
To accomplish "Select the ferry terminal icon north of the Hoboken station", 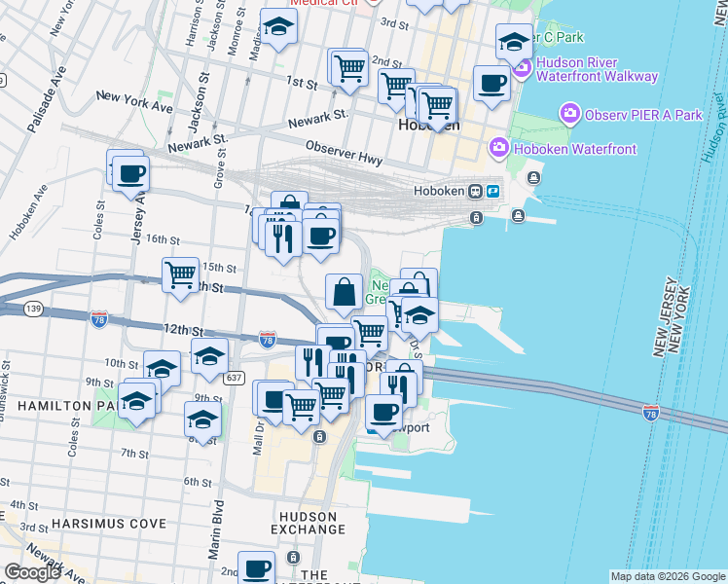I will pyautogui.click(x=534, y=177).
